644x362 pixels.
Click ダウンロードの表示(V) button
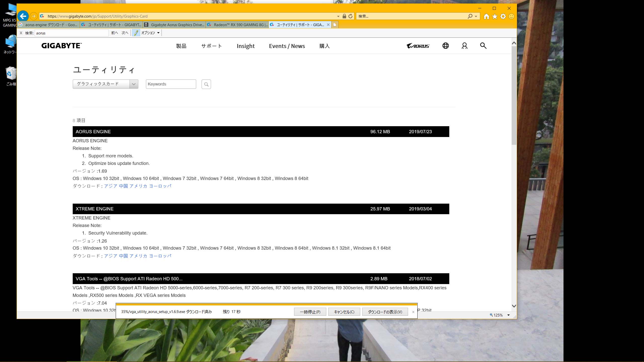pos(385,312)
